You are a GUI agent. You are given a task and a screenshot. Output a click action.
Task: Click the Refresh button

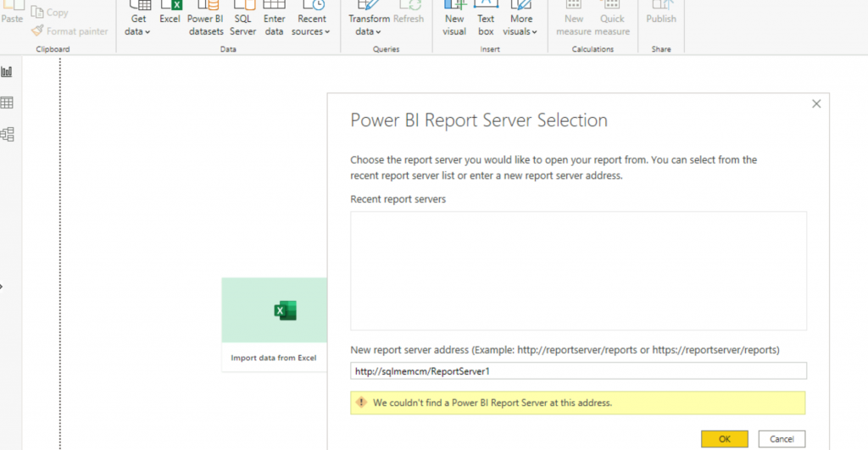(x=409, y=14)
